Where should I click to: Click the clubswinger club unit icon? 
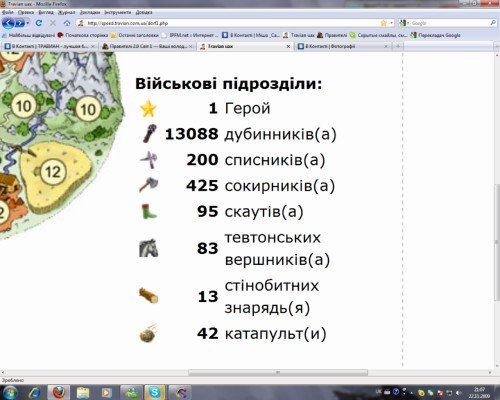[x=149, y=134]
